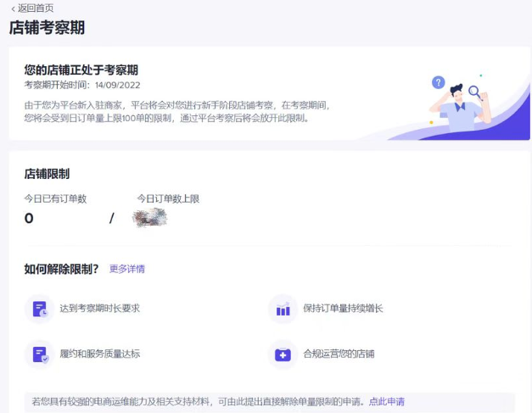532x413 pixels.
Task: Select the 保持订单量持续增长 text
Action: (x=343, y=309)
